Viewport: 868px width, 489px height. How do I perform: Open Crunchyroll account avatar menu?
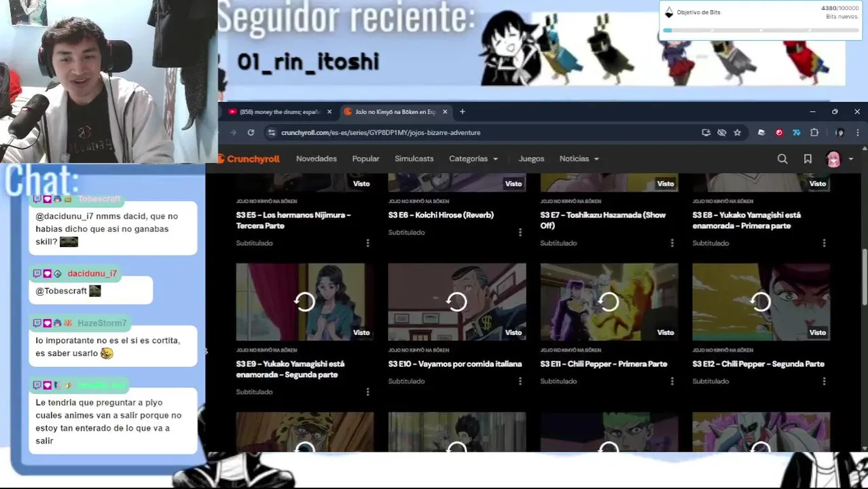point(838,159)
